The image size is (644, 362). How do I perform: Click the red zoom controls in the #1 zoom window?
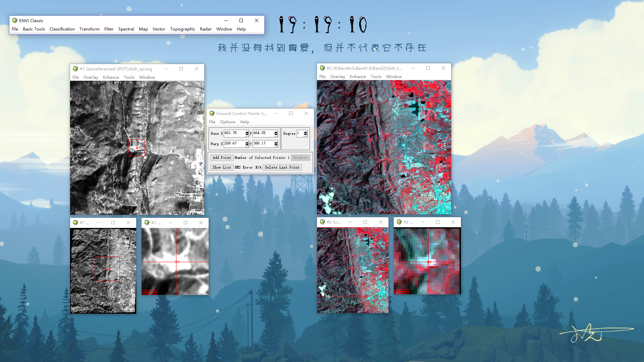coord(149,292)
